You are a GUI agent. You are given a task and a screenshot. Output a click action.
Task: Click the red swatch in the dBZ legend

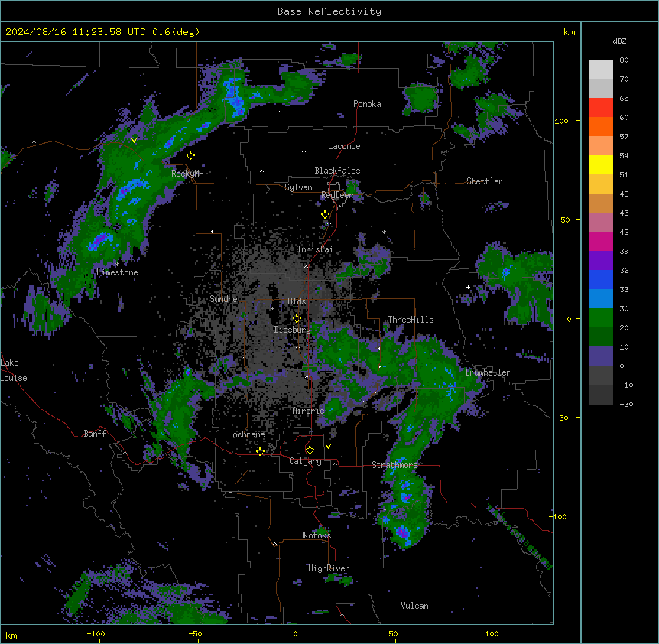coord(601,107)
